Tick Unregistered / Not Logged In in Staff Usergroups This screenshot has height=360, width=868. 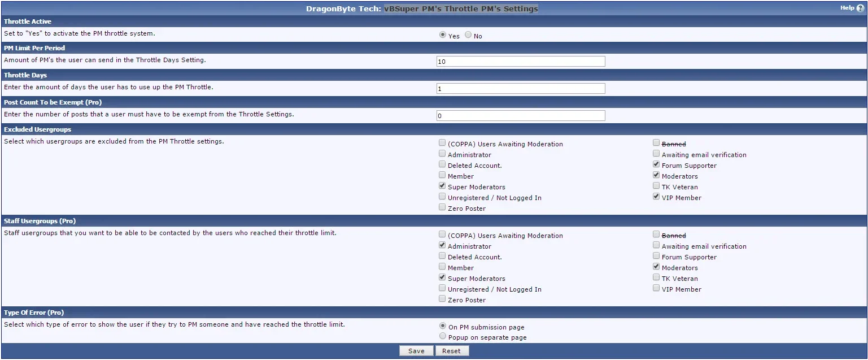(442, 288)
